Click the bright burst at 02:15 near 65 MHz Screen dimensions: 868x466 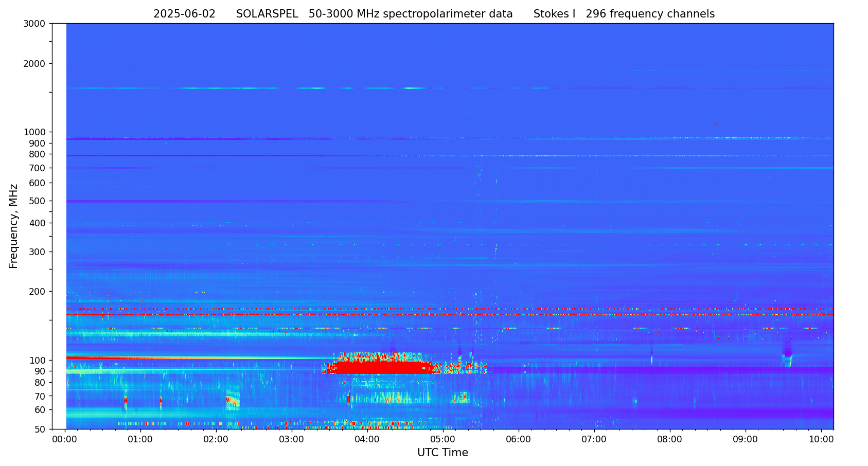pyautogui.click(x=233, y=400)
